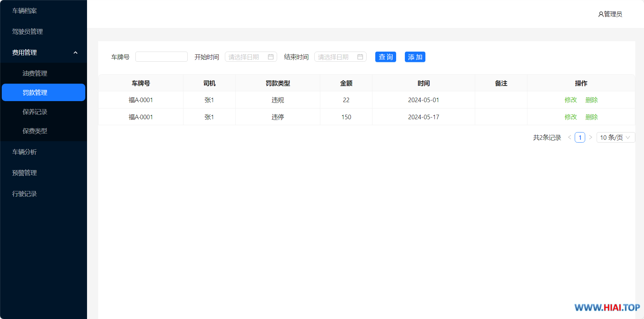Open the 行驶记录 menu item
Screen dimensions: 644x319
[x=44, y=193]
